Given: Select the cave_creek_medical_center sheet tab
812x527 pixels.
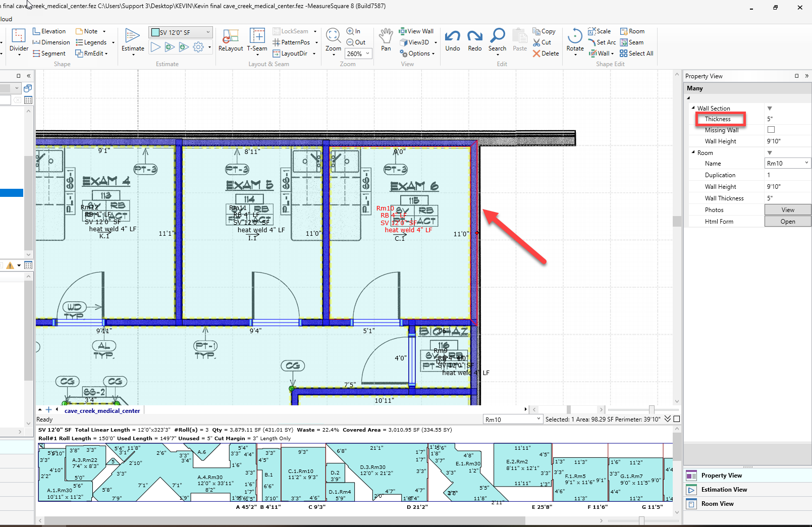Looking at the screenshot, I should pyautogui.click(x=102, y=411).
